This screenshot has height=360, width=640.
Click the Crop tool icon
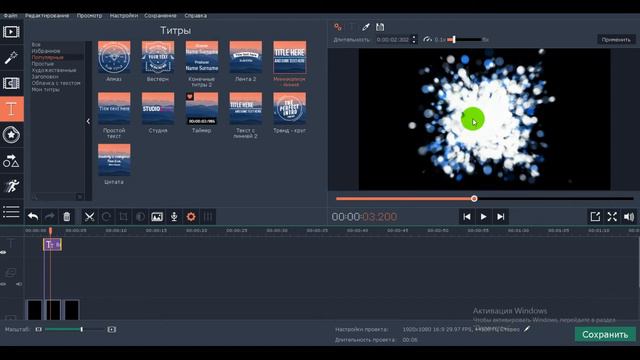(123, 217)
